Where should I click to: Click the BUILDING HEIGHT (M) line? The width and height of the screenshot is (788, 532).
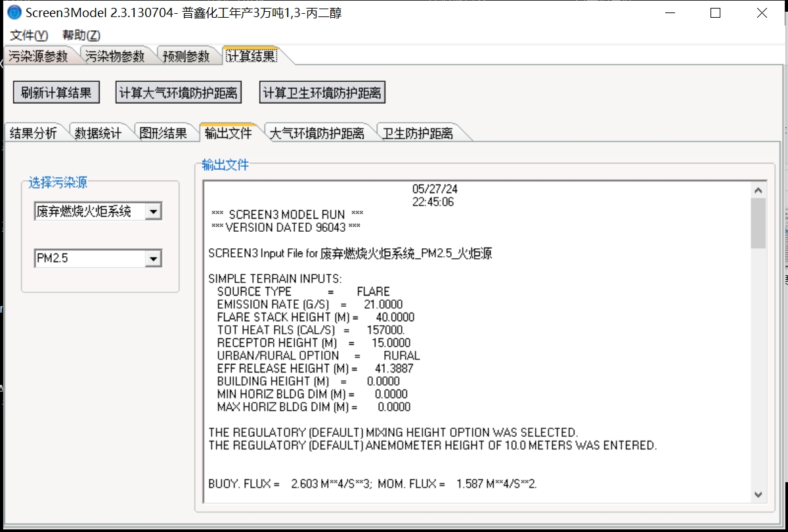point(309,381)
